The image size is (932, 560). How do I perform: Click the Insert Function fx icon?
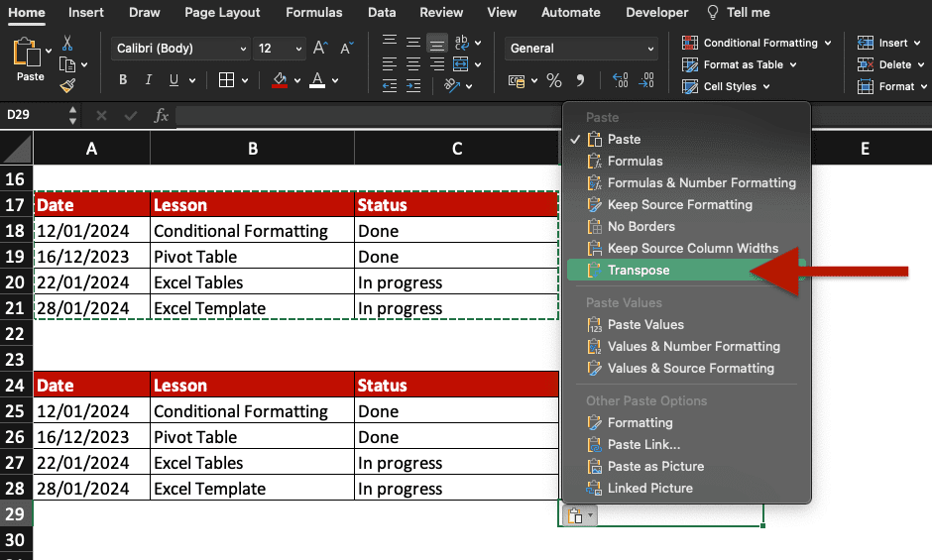[161, 116]
